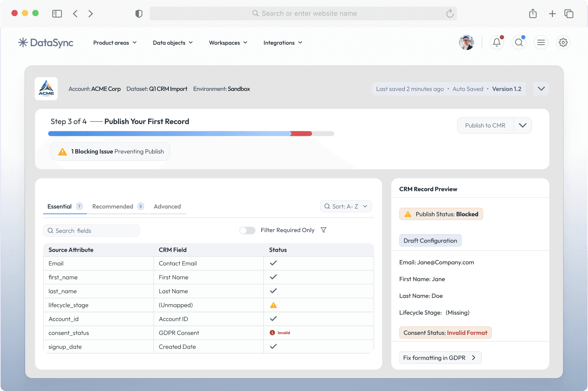Open the search icon in the header
The image size is (588, 391).
519,42
